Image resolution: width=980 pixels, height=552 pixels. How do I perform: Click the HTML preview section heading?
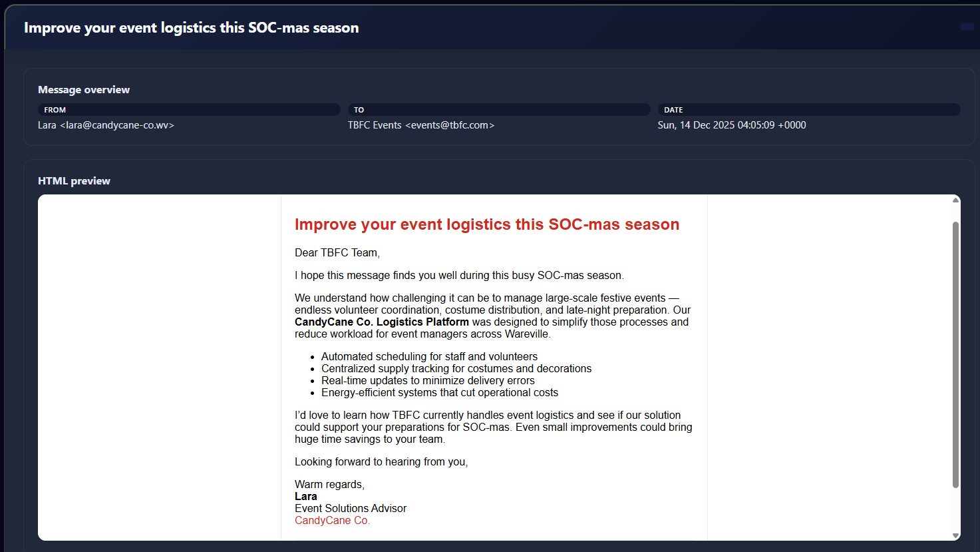click(74, 181)
